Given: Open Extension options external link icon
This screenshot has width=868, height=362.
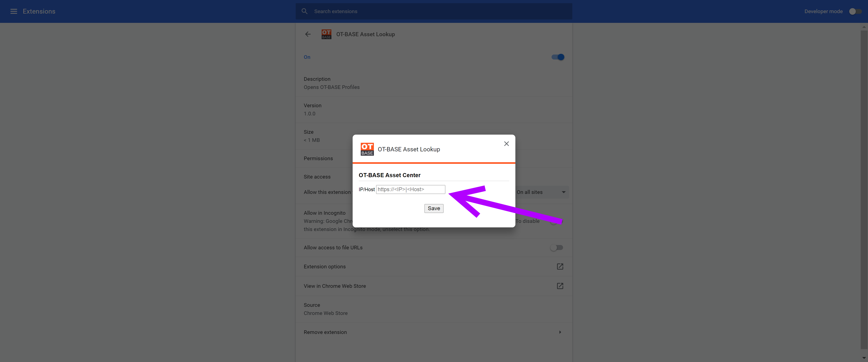Looking at the screenshot, I should coord(560,267).
